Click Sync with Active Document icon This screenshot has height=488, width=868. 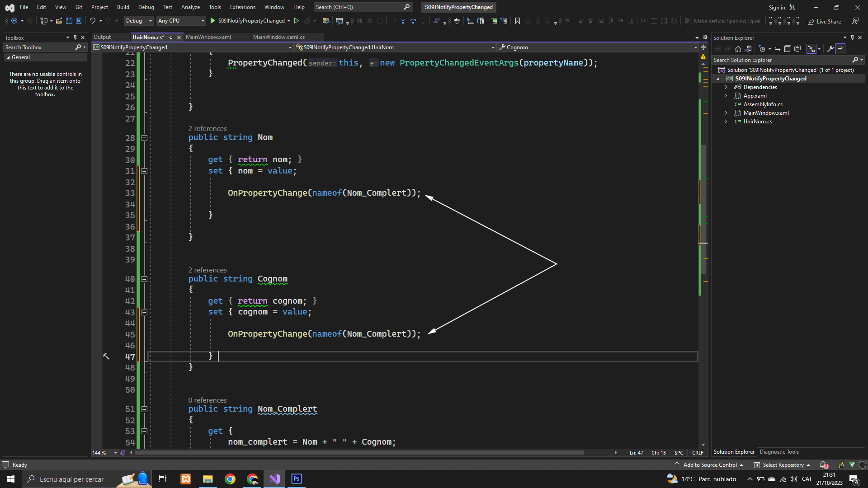[777, 49]
